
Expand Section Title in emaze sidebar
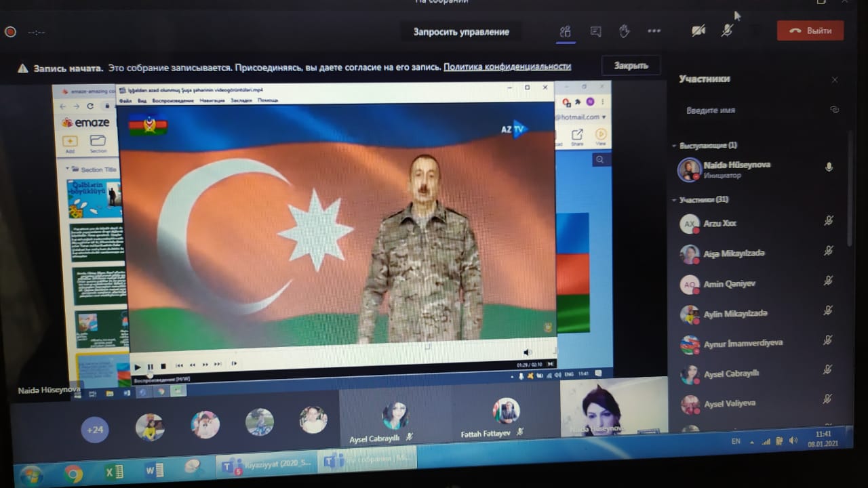pyautogui.click(x=67, y=169)
